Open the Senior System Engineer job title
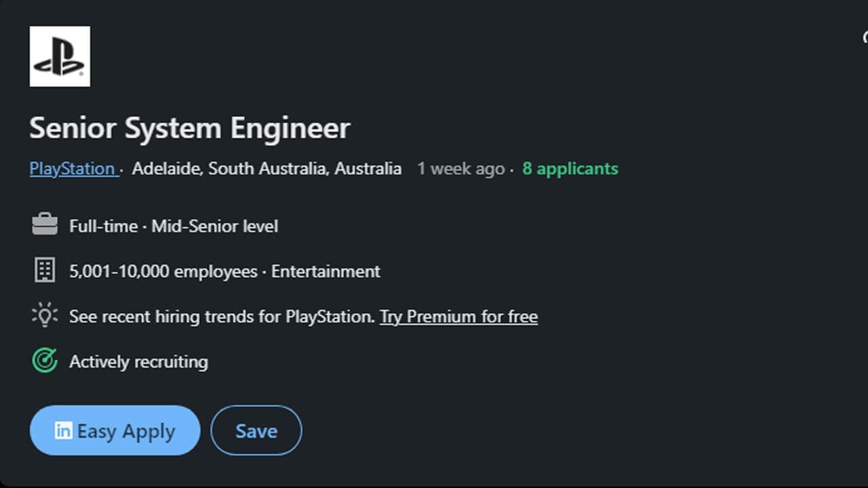The height and width of the screenshot is (488, 868). click(189, 128)
